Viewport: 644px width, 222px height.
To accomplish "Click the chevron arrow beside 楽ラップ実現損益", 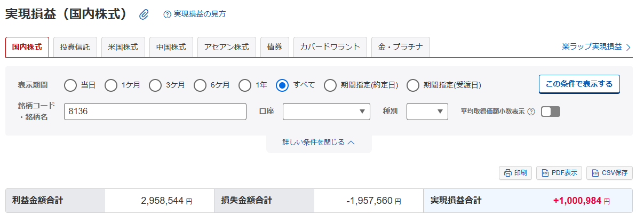I will click(x=629, y=47).
